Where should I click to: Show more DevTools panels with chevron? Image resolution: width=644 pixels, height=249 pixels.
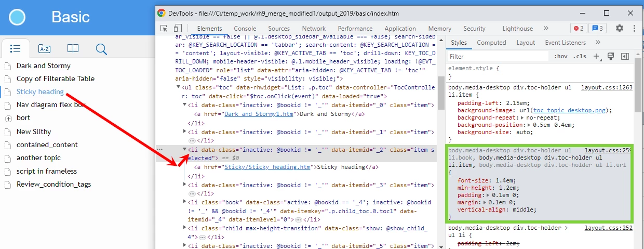coord(546,29)
